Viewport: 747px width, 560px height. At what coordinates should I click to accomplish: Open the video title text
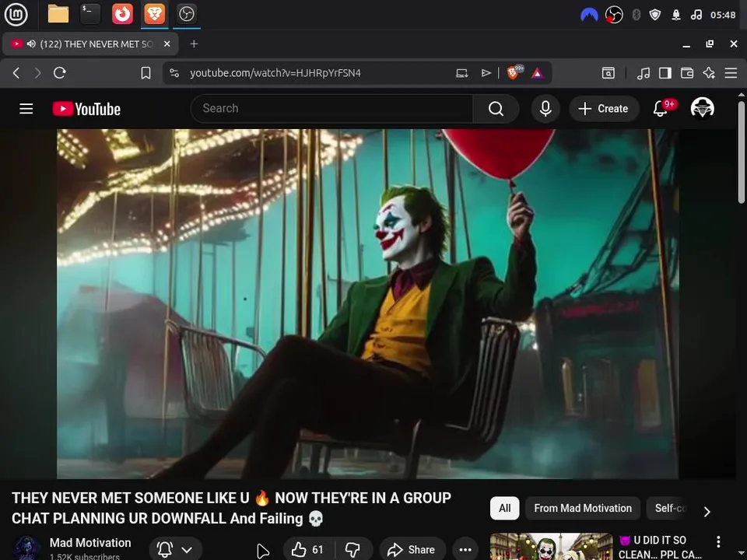231,508
